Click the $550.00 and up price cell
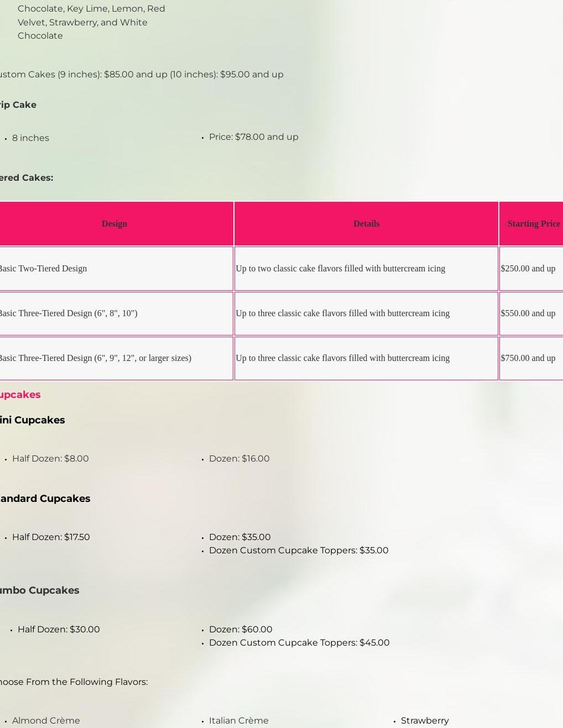Viewport: 563px width, 728px height. coord(528,313)
